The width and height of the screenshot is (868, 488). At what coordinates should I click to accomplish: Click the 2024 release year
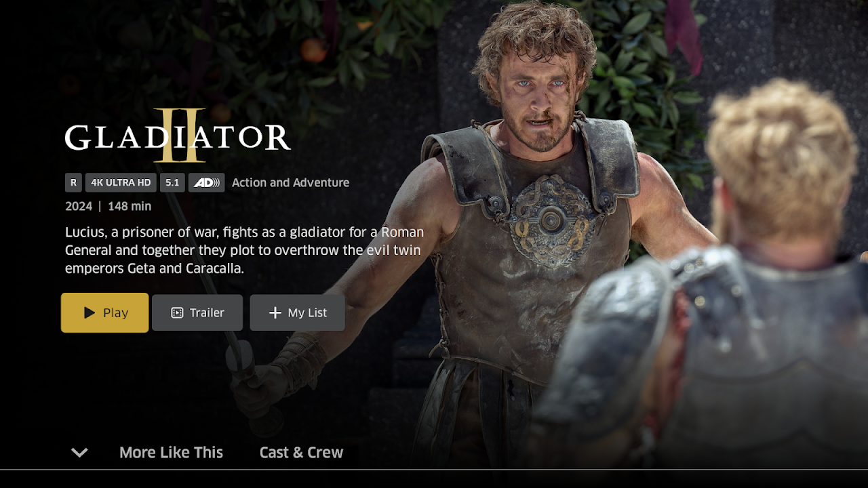[79, 206]
